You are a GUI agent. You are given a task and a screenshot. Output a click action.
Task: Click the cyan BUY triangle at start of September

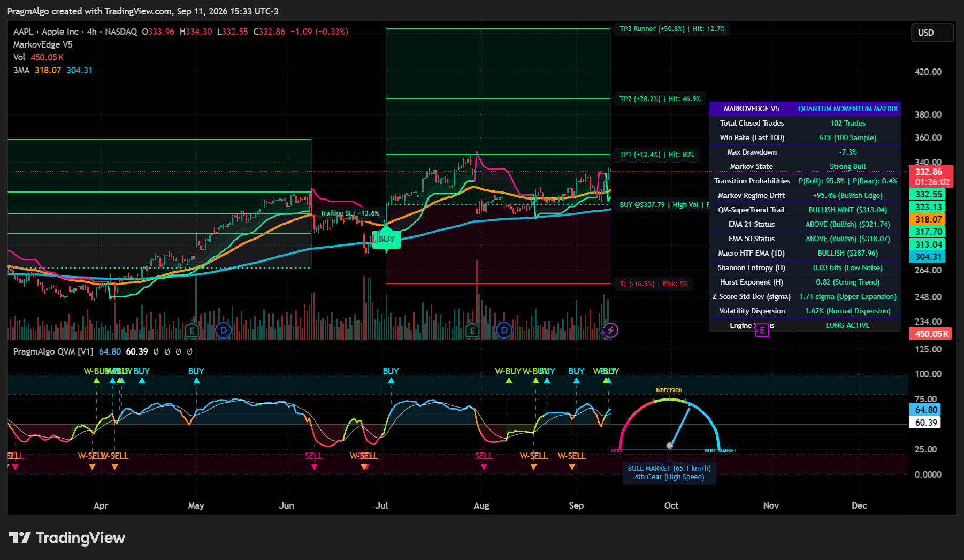tap(576, 381)
